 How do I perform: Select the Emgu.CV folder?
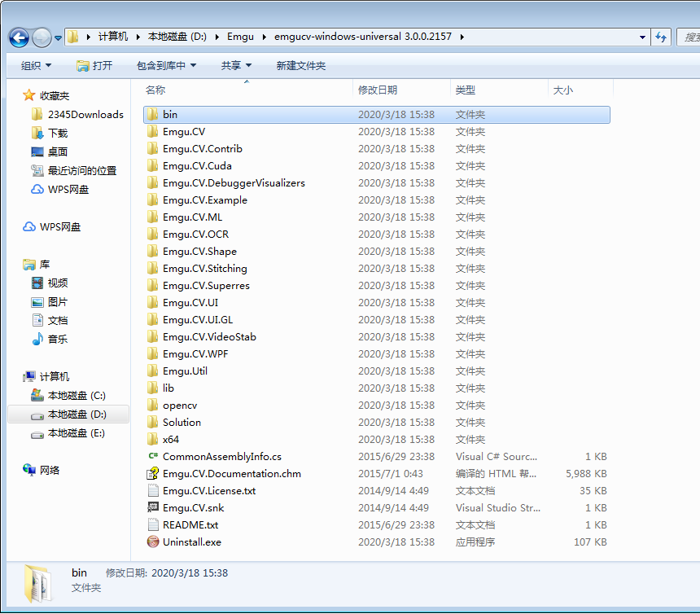(x=184, y=132)
